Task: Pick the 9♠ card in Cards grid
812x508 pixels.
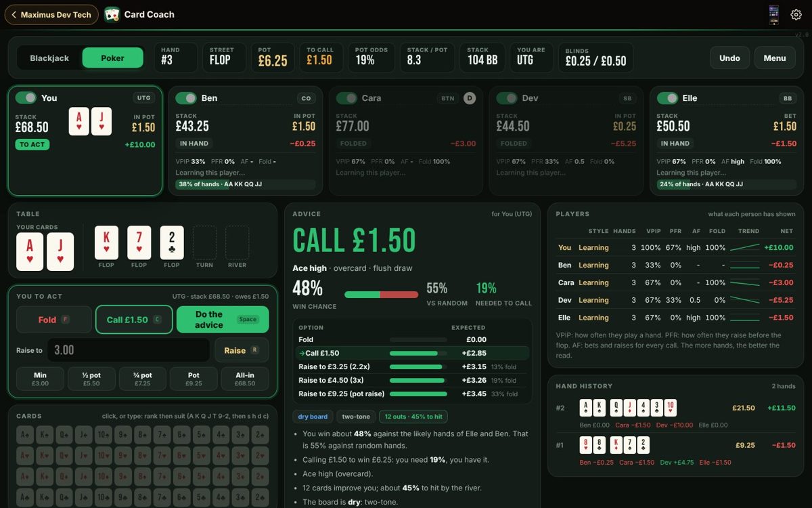Action: click(123, 435)
